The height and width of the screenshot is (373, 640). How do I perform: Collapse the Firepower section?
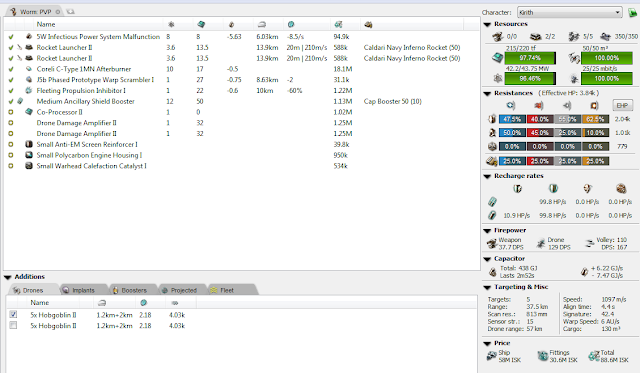tap(487, 231)
